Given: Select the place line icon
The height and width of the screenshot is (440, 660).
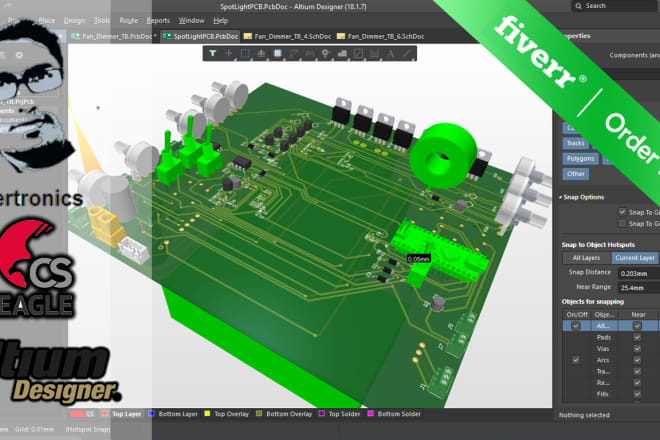Looking at the screenshot, I should pyautogui.click(x=407, y=53).
